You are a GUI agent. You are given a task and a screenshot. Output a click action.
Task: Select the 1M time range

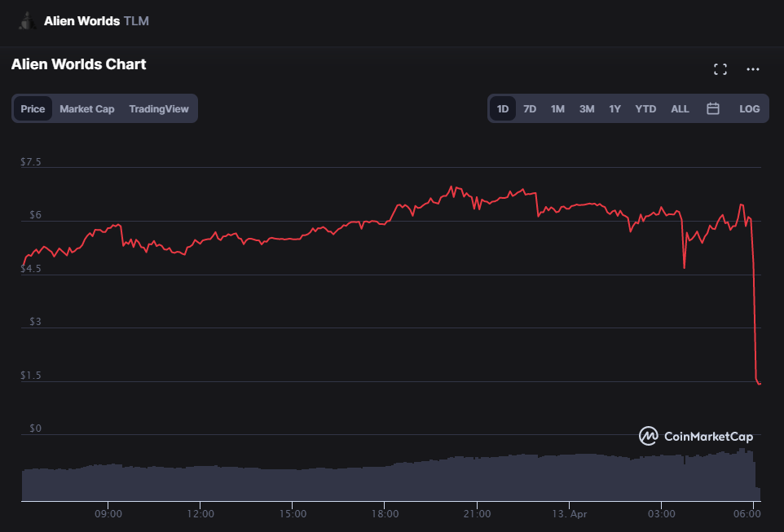tap(557, 108)
